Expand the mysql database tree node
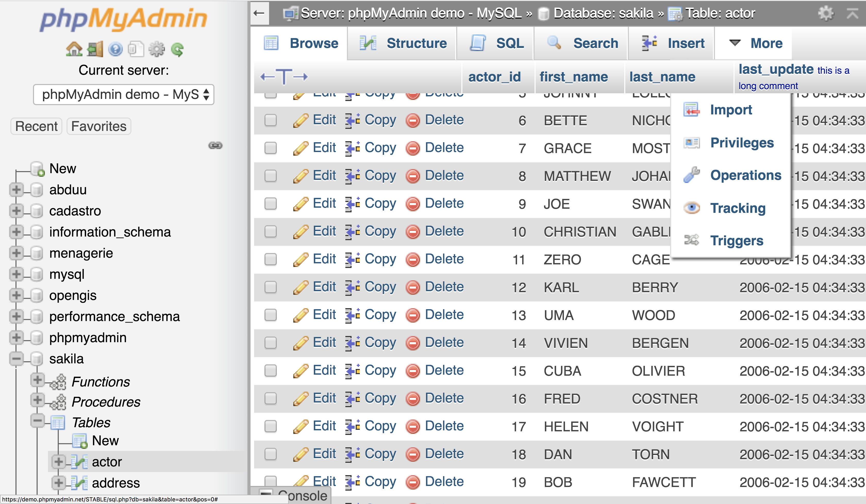Image resolution: width=866 pixels, height=504 pixels. pyautogui.click(x=16, y=274)
